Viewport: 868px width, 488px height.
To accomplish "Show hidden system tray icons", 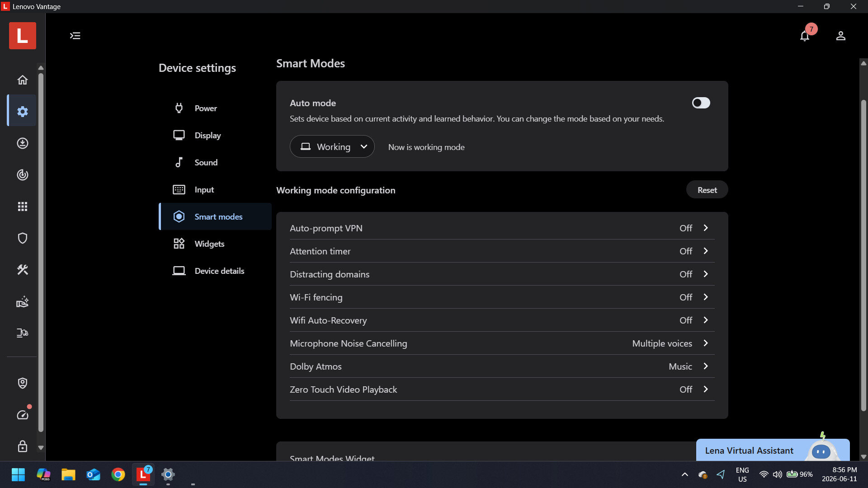I will coord(685,474).
